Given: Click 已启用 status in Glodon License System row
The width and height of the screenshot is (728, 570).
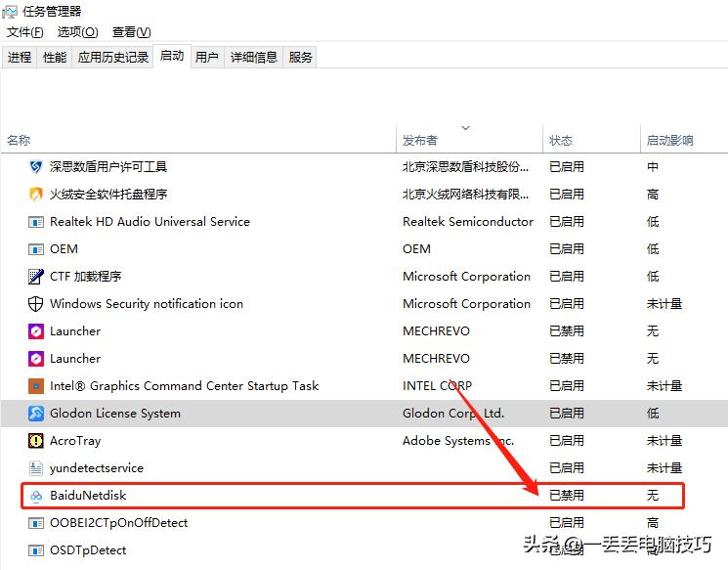Looking at the screenshot, I should [x=567, y=414].
